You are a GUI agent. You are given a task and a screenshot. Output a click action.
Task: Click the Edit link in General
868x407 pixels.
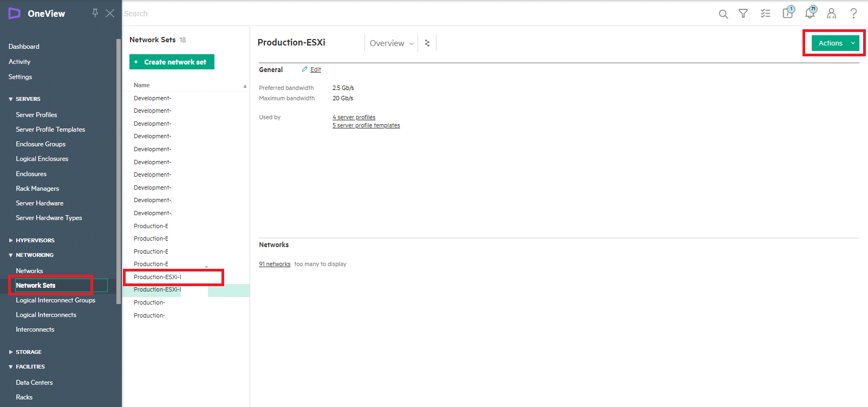click(316, 69)
